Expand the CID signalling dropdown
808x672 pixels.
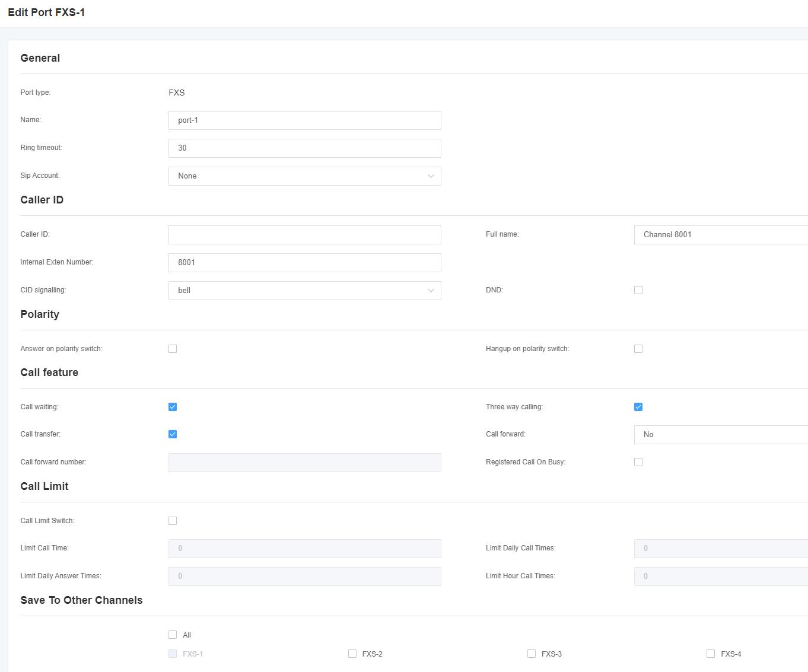click(304, 291)
